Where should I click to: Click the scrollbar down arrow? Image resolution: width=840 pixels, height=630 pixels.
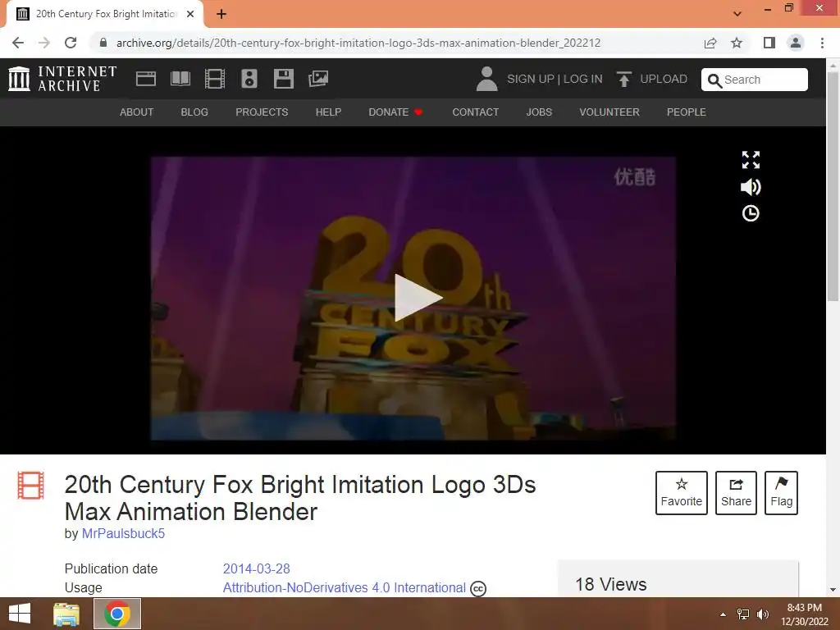click(x=833, y=590)
